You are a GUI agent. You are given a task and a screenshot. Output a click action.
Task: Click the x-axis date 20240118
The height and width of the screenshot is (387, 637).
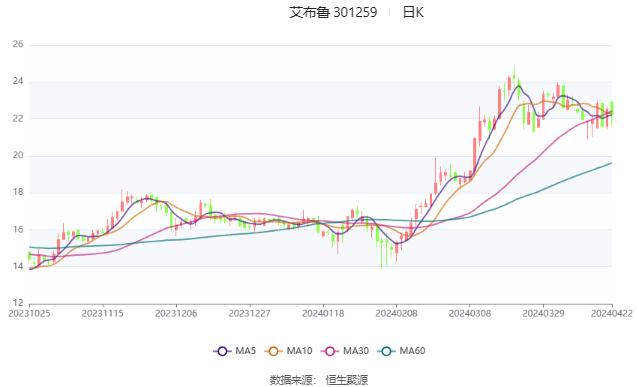point(323,313)
